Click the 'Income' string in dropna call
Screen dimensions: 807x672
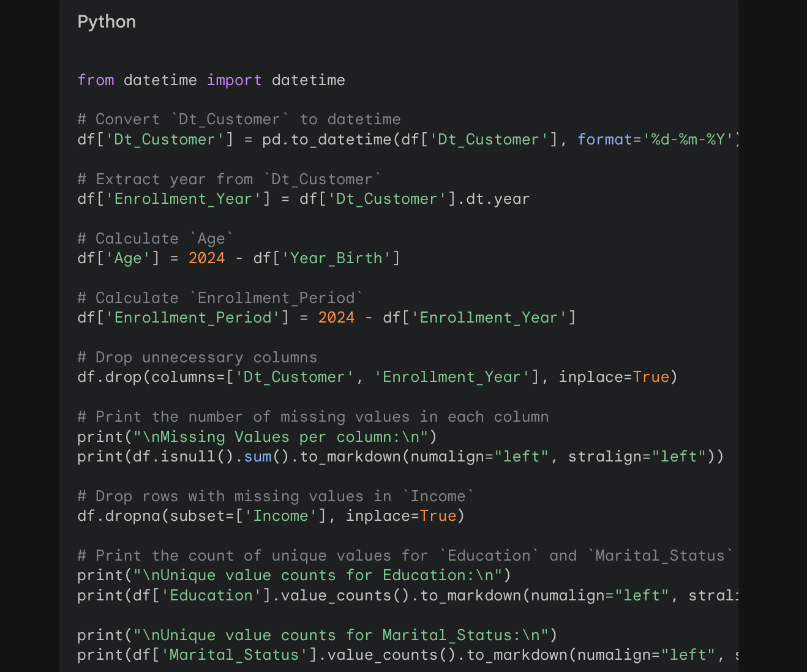point(280,516)
